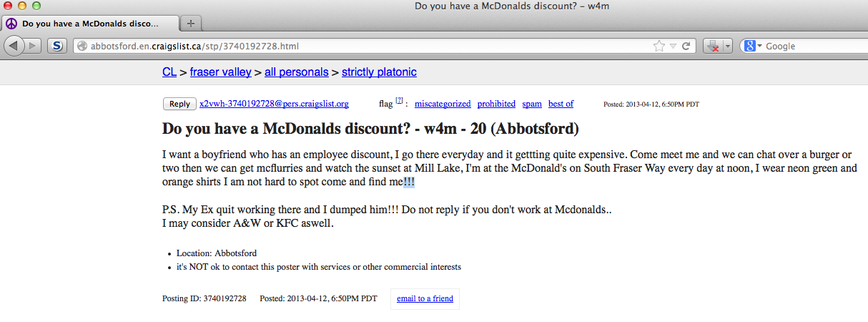This screenshot has height=322, width=868.
Task: Open the fraser valley breadcrumb link
Action: [220, 72]
